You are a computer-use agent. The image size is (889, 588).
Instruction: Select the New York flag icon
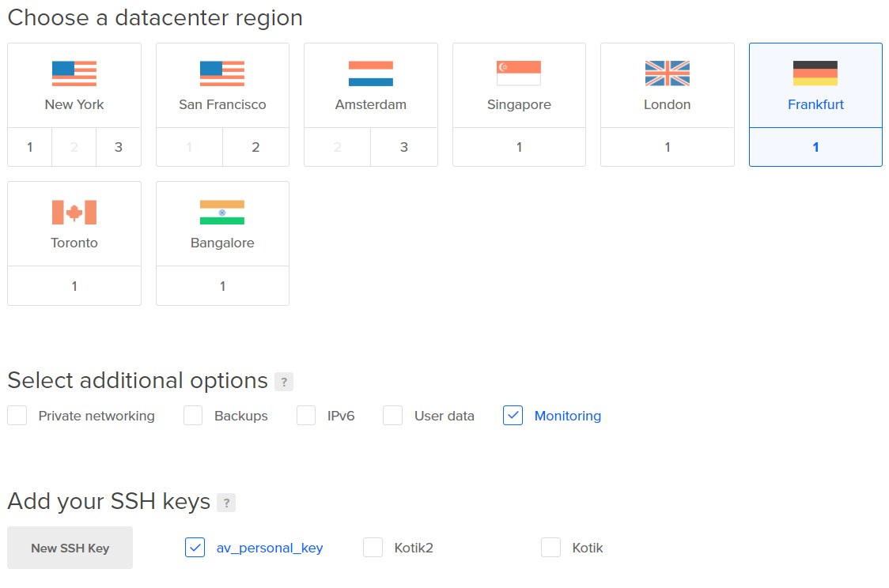(x=74, y=73)
